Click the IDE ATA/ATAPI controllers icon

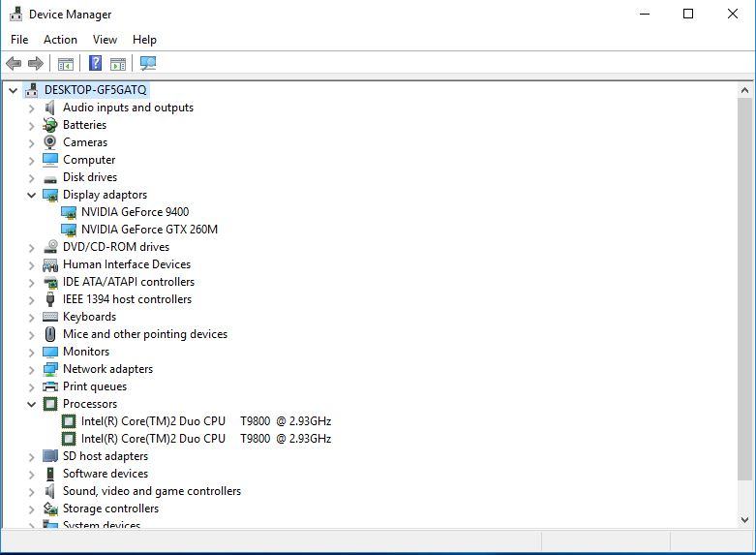click(50, 282)
